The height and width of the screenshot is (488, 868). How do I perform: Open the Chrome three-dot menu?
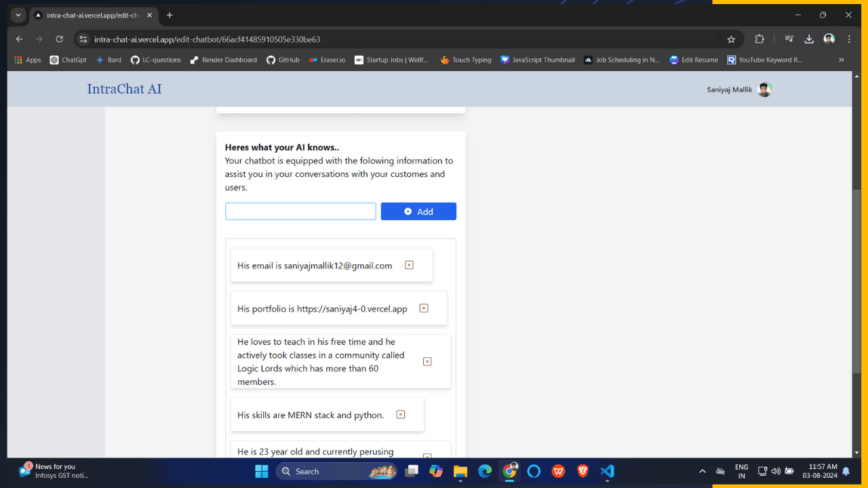[x=849, y=39]
